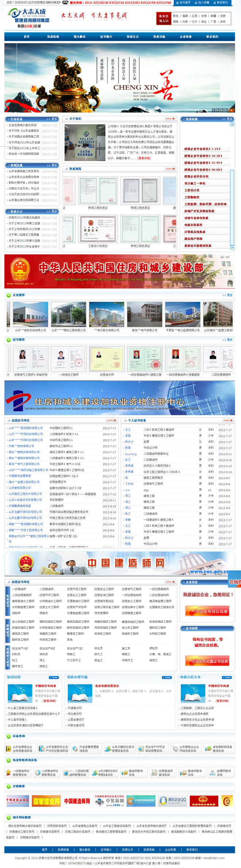Select banner slide indicator 1
241x868 pixels.
(214, 110)
